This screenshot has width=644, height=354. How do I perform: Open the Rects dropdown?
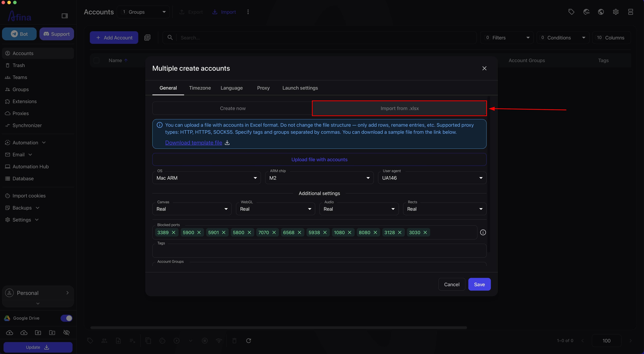(x=444, y=209)
